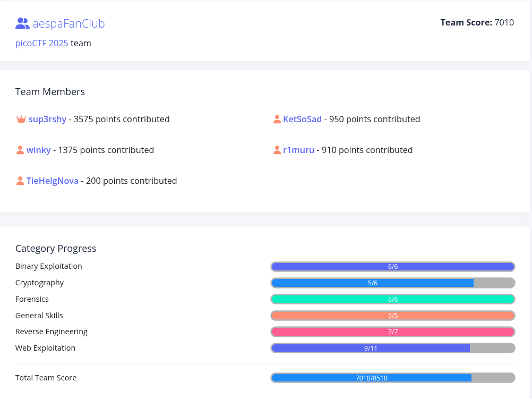Click the General Skills 5/5 bar
532x399 pixels.
pos(392,316)
